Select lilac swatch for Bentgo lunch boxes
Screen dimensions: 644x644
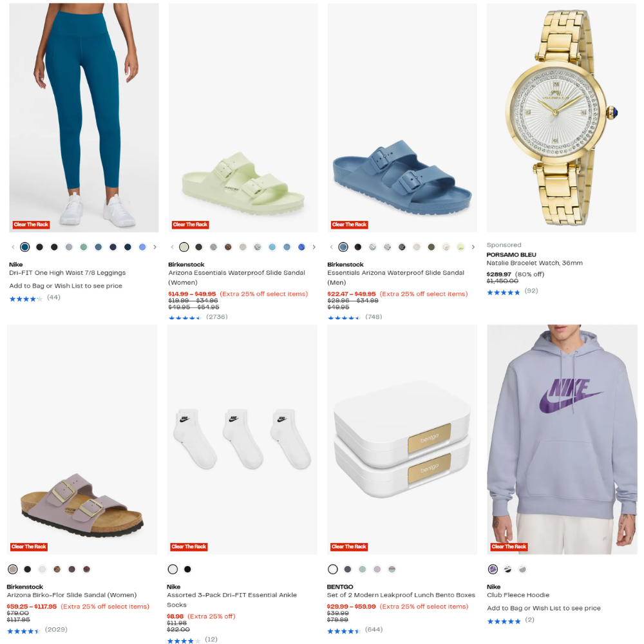click(377, 569)
